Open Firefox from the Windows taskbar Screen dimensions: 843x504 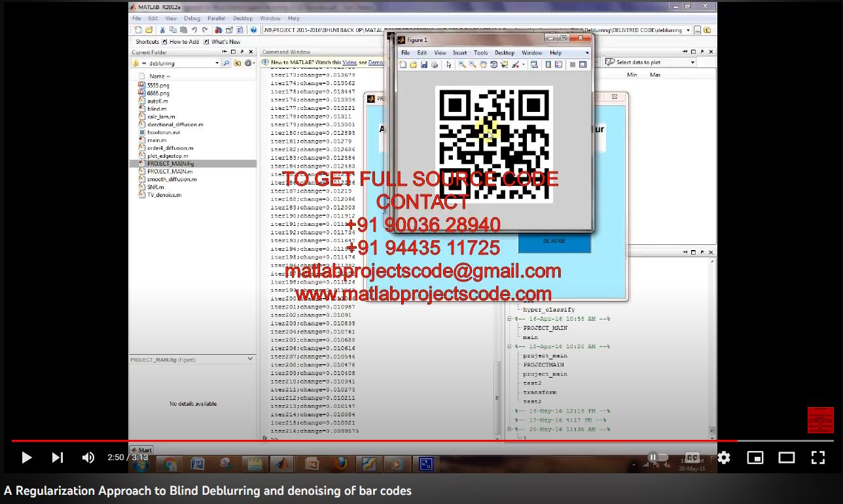coord(340,463)
